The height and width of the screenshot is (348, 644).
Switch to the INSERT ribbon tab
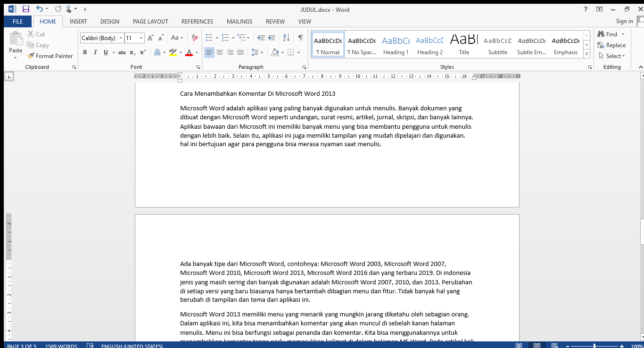click(78, 21)
